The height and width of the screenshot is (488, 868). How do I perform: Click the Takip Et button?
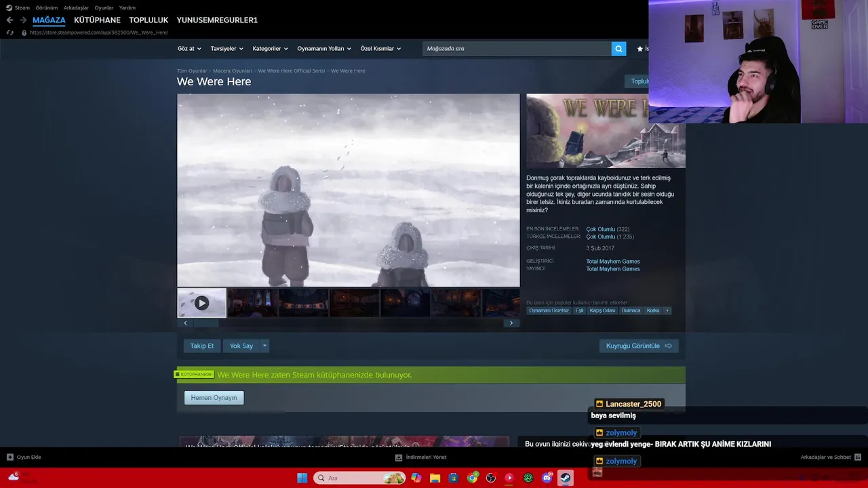coord(201,346)
